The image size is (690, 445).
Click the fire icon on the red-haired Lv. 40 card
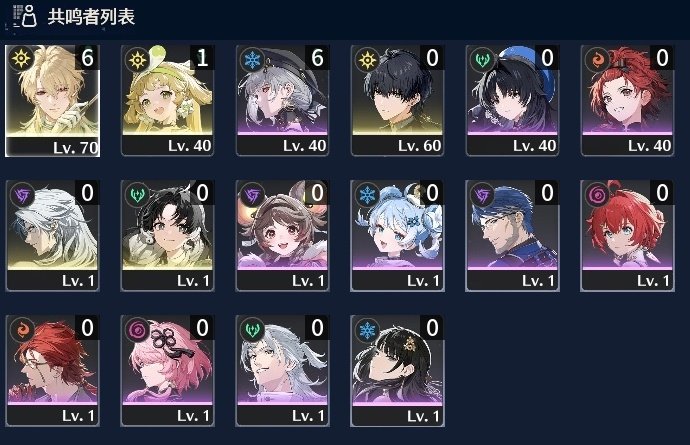597,59
